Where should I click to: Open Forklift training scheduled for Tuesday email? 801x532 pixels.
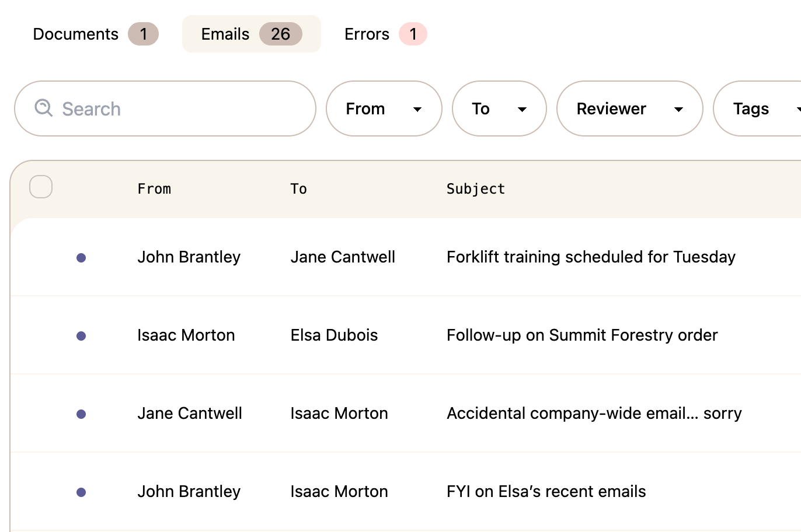591,257
